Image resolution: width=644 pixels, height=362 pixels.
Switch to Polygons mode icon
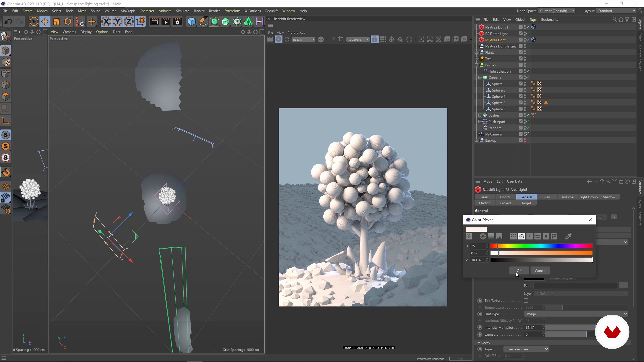coord(6,97)
